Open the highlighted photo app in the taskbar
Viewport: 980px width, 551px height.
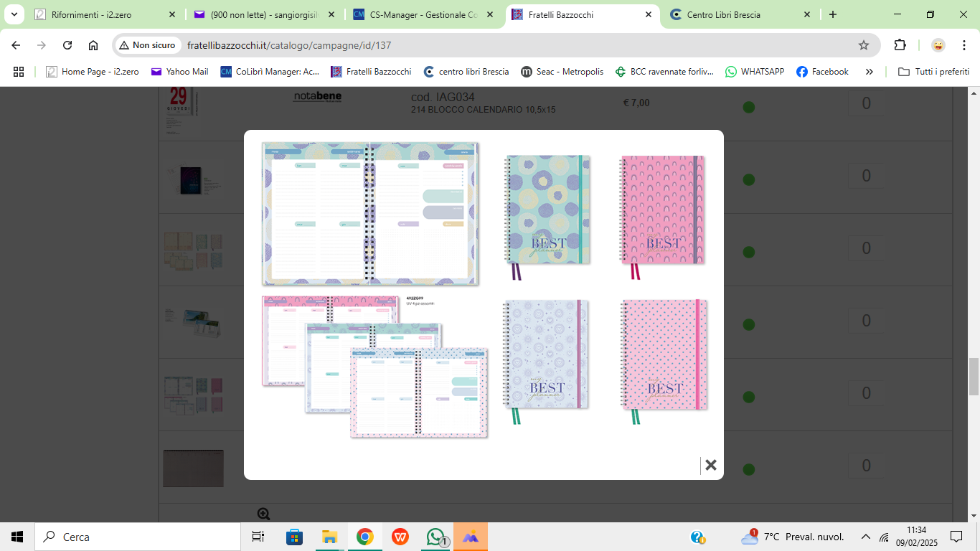tap(471, 537)
